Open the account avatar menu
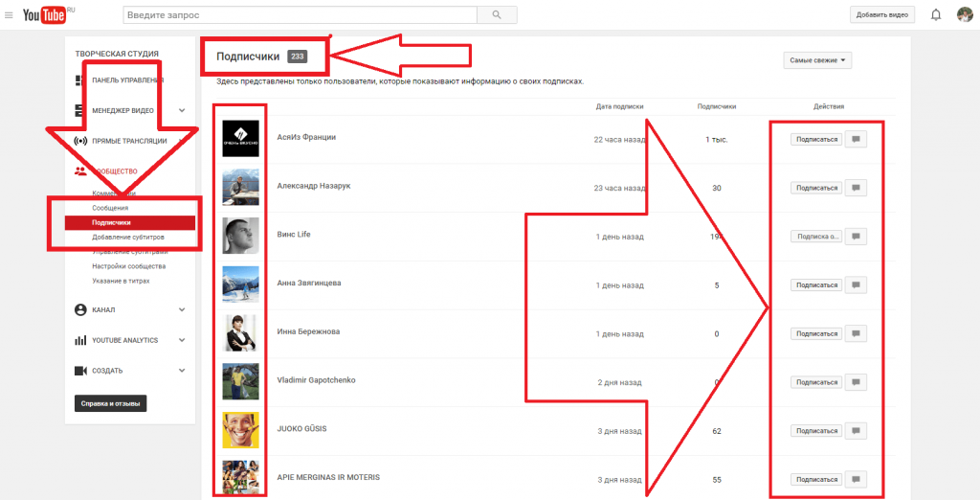This screenshot has height=500, width=980. [965, 14]
